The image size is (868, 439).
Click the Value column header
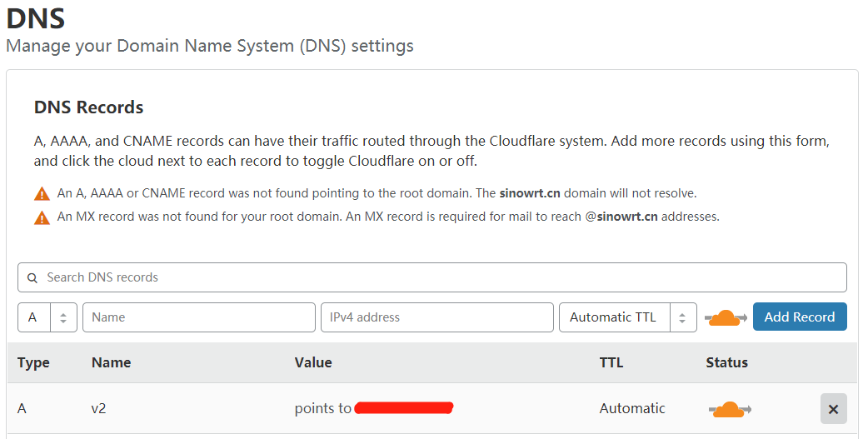click(313, 362)
